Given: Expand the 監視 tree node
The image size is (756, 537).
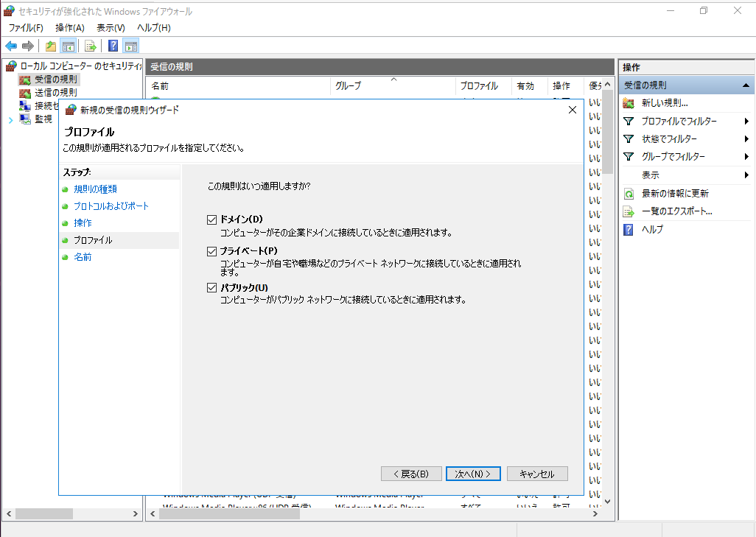Looking at the screenshot, I should pos(10,119).
